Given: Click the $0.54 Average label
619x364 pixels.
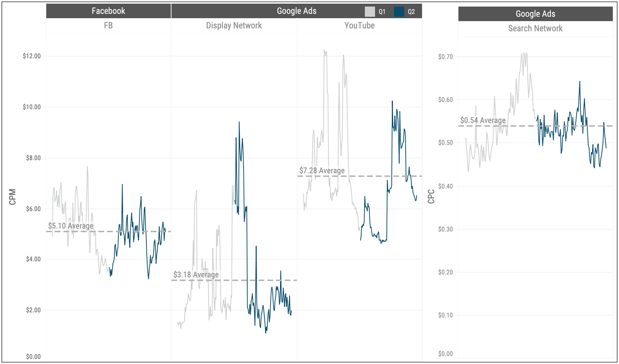Looking at the screenshot, I should tap(483, 120).
